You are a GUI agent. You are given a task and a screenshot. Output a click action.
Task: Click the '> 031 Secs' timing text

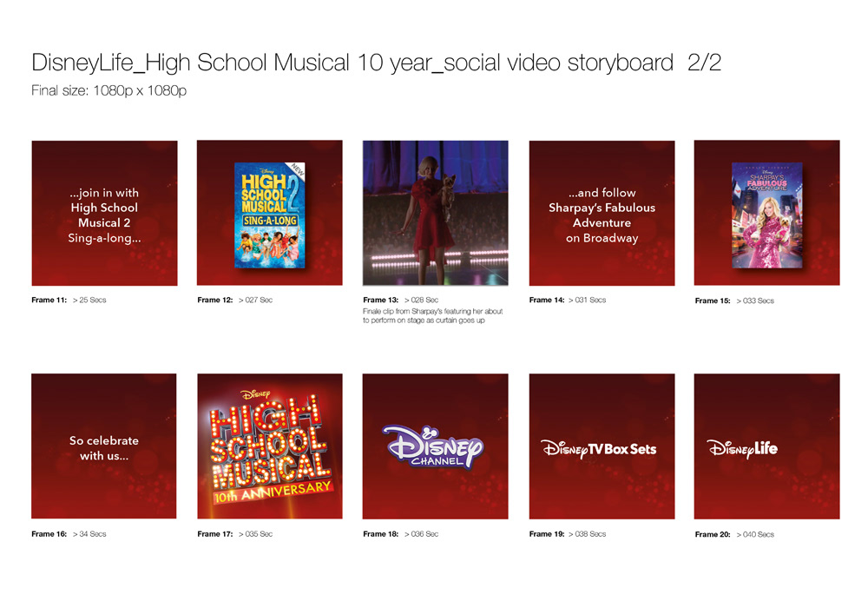588,301
